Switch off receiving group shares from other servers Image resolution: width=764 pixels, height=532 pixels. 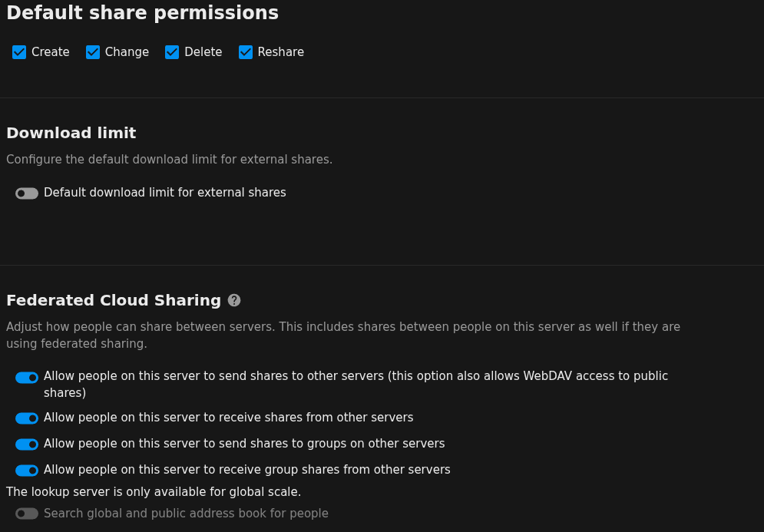tap(27, 471)
